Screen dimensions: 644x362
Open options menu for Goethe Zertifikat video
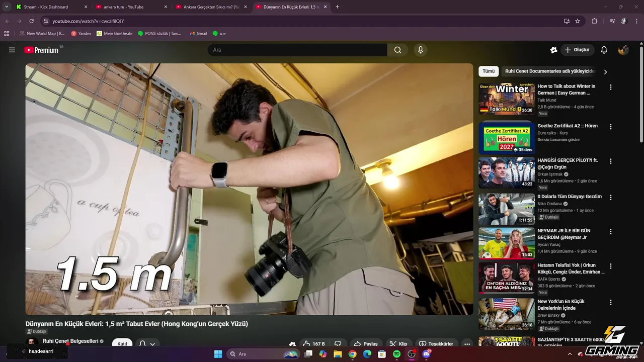pyautogui.click(x=611, y=127)
